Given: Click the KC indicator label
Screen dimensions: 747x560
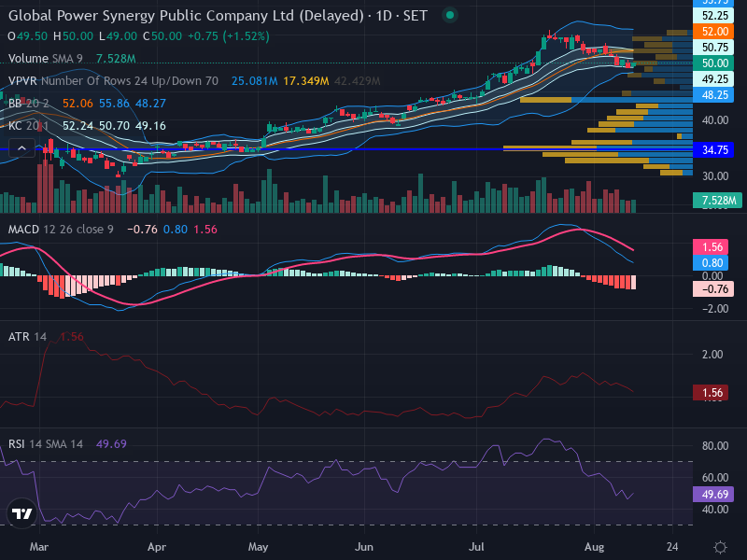Looking at the screenshot, I should point(29,126).
